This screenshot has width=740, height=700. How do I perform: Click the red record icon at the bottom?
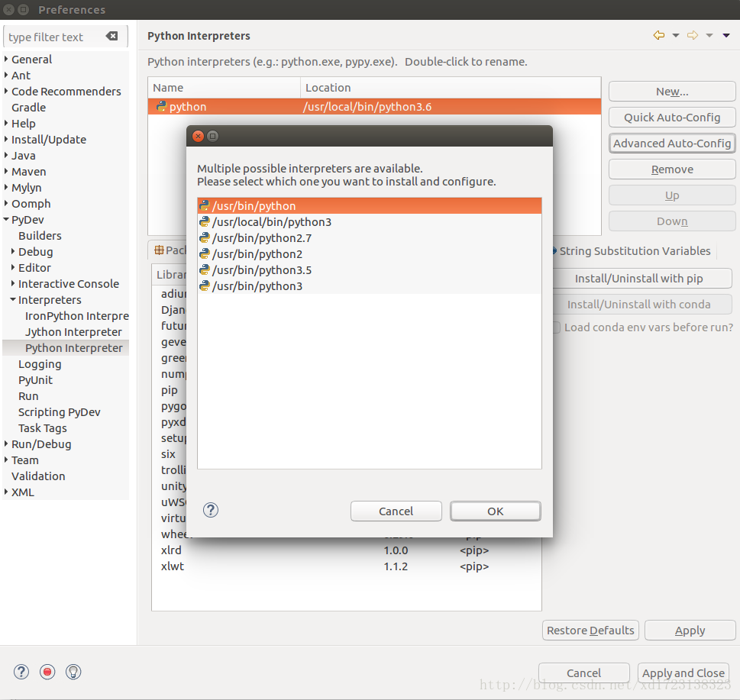[x=47, y=672]
